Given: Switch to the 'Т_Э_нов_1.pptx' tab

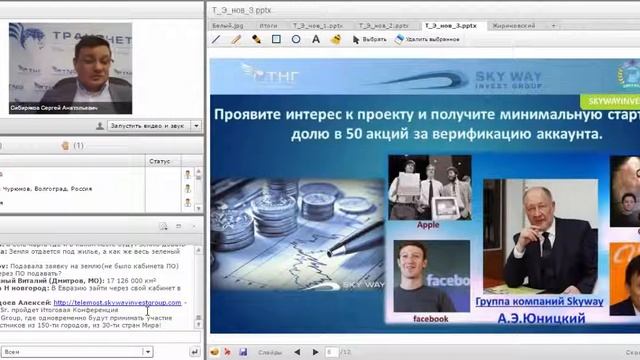Looking at the screenshot, I should 317,26.
